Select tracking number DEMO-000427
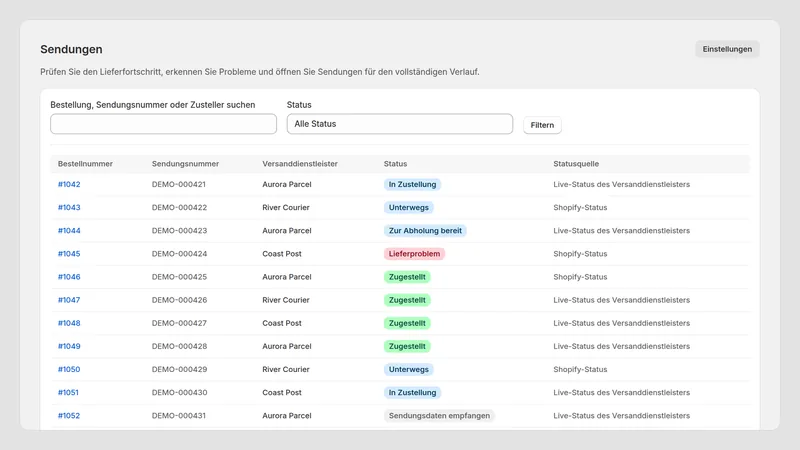 179,323
